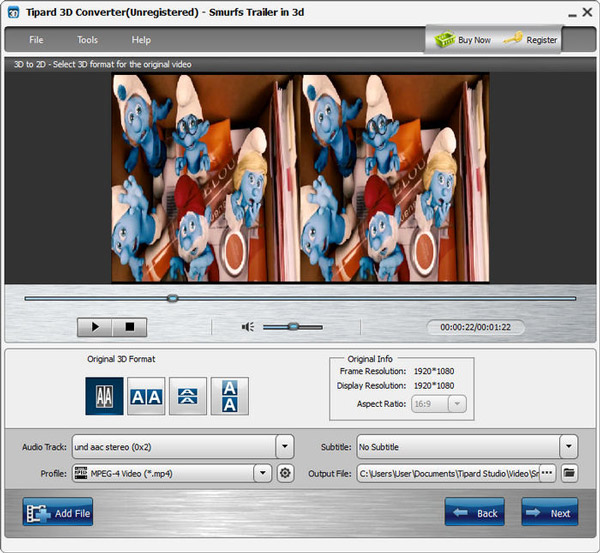Click the output file browse ellipsis
600x553 pixels.
[547, 473]
